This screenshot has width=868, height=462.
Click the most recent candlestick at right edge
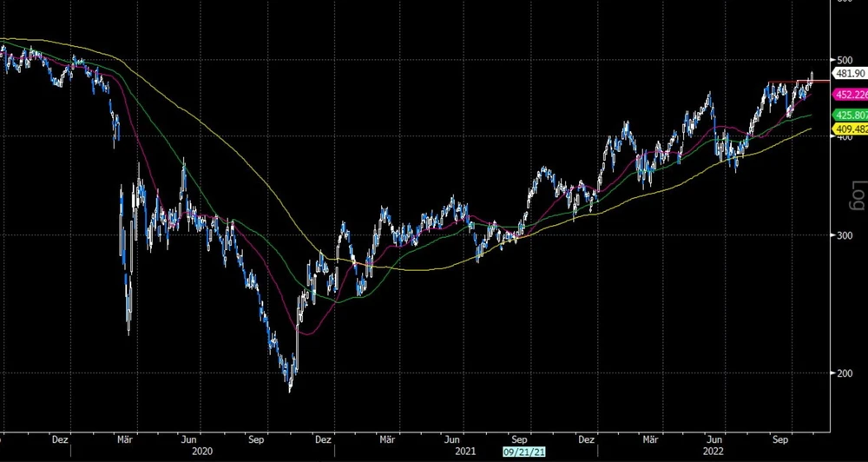812,78
